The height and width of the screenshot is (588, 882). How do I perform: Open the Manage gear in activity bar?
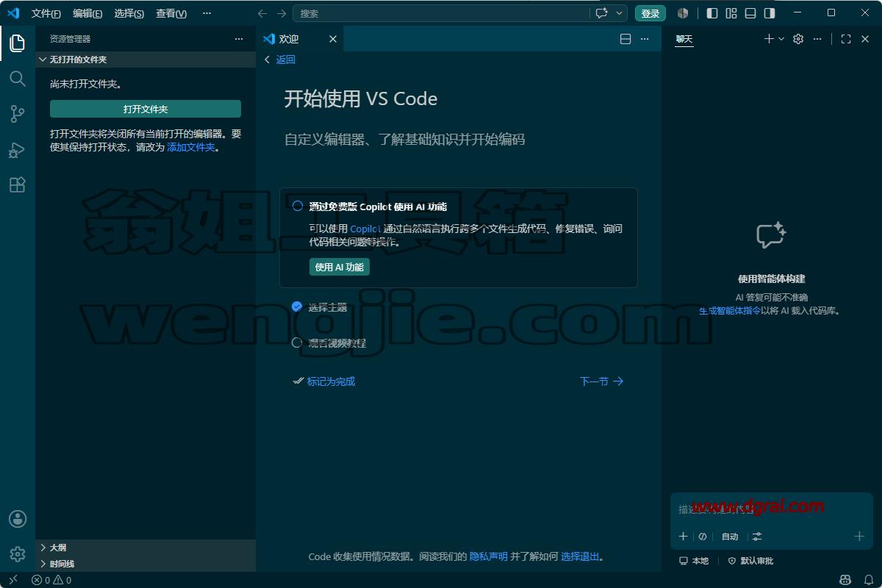pyautogui.click(x=18, y=554)
